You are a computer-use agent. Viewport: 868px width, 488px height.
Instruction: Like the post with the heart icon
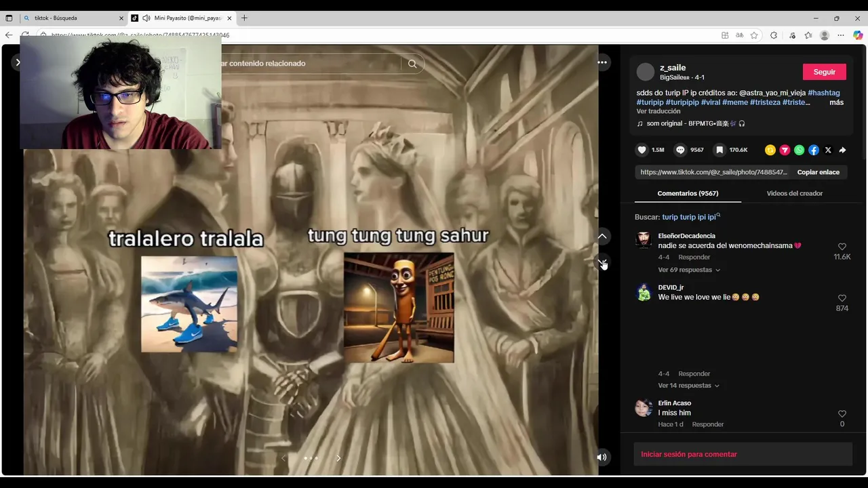click(x=642, y=150)
